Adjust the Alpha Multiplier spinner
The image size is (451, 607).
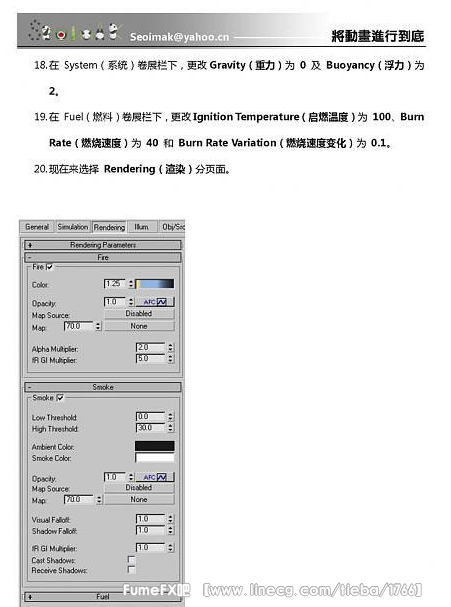point(170,348)
